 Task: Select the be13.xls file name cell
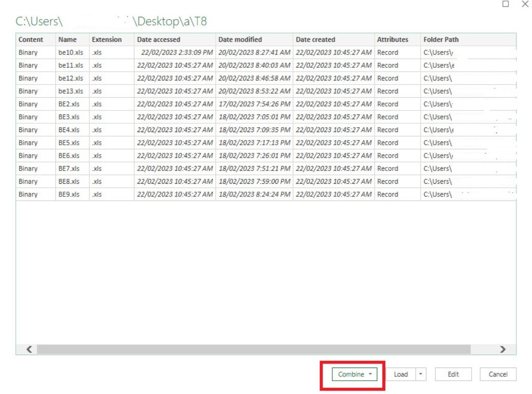[x=72, y=91]
